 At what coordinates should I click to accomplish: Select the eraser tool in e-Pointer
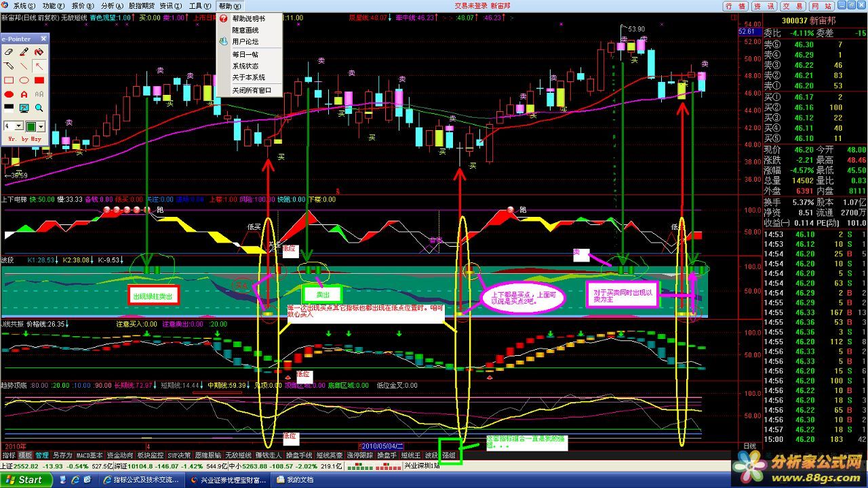click(x=9, y=52)
